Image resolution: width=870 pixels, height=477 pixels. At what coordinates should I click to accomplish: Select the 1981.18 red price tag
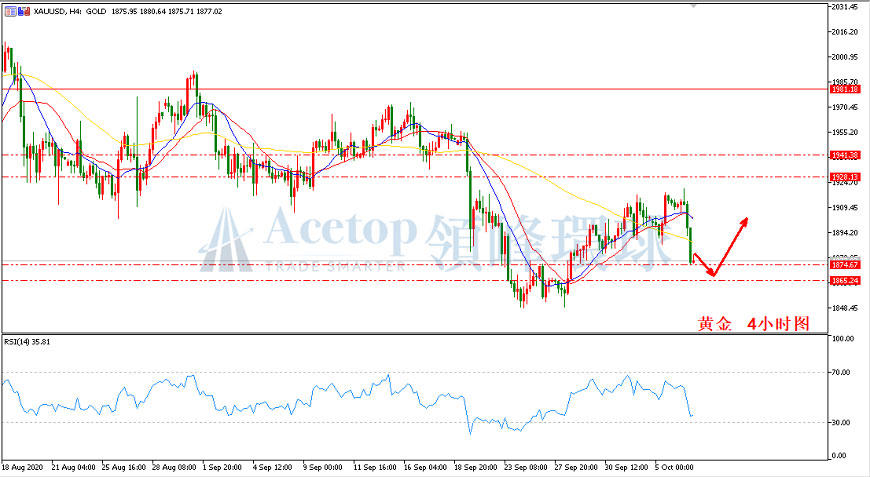point(845,89)
